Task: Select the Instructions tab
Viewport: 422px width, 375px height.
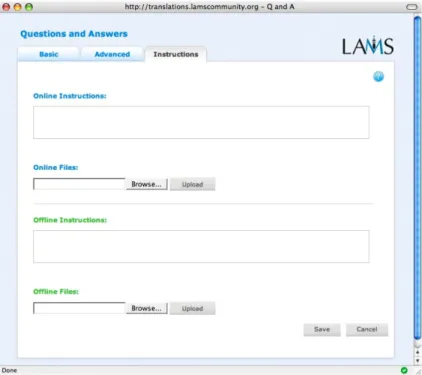Action: click(x=176, y=54)
